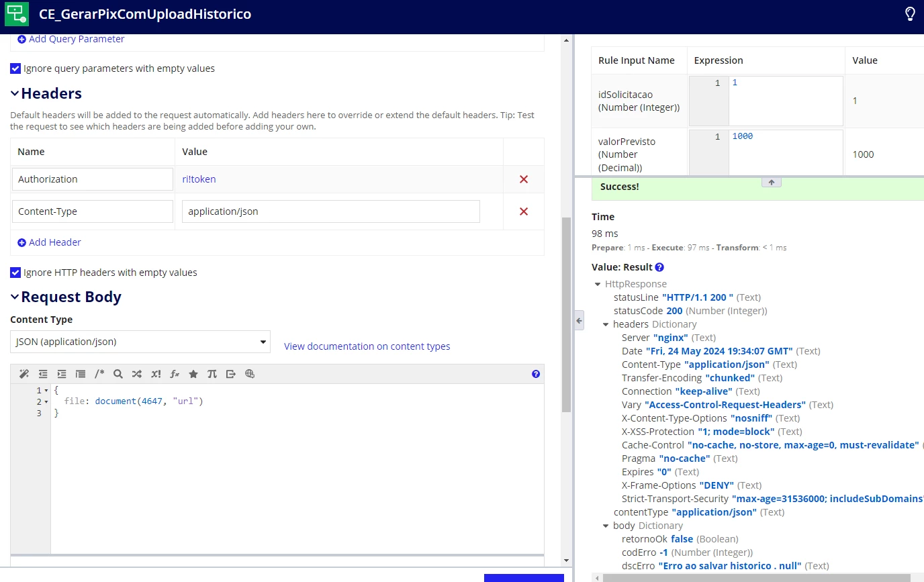Click the Add Header link
The height and width of the screenshot is (582, 924).
[x=55, y=242]
